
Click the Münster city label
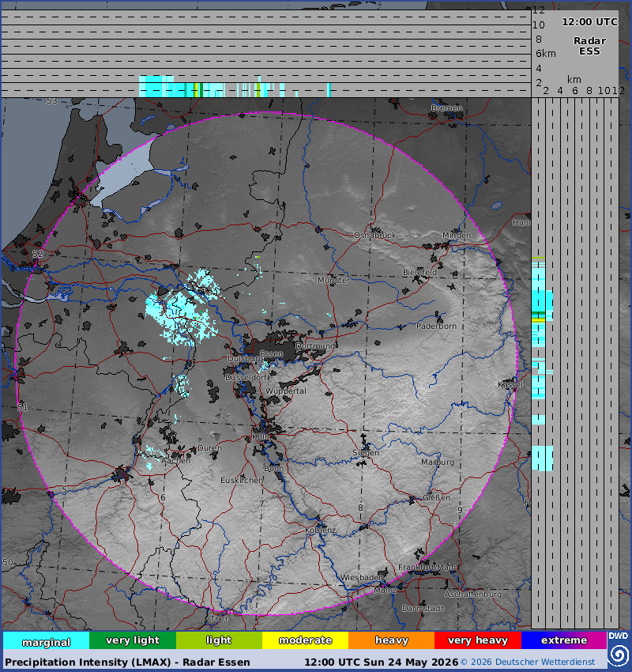click(x=333, y=281)
